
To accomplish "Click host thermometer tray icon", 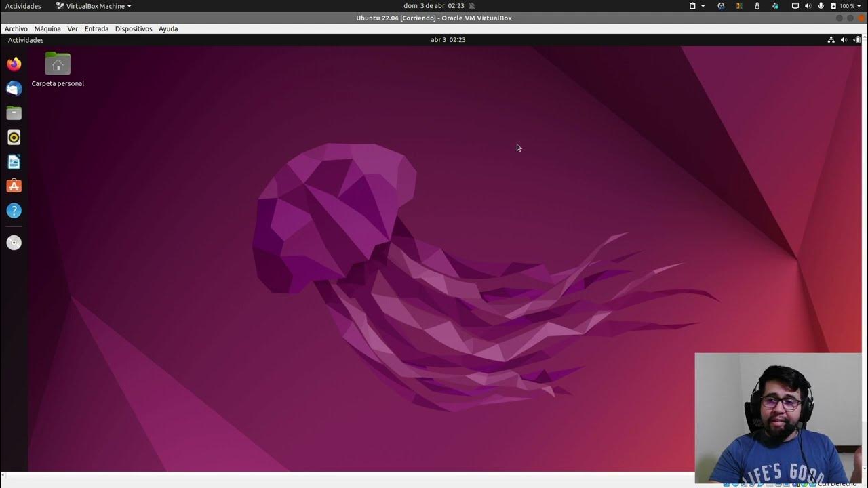I will (757, 6).
